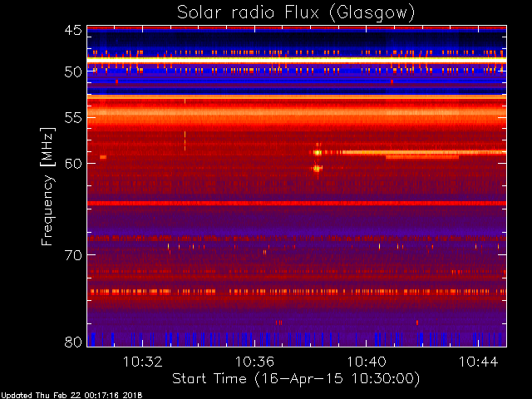Viewport: 532px width, 399px height.
Task: Click the 55 frequency tick label
Action: 73,118
